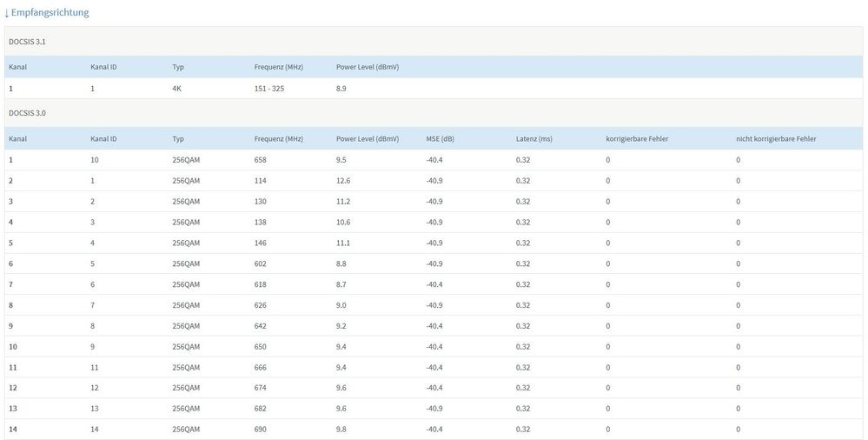Screen dimensions: 868x440
Task: Click Power Level header in DOCSIS 3.1 table
Action: [x=368, y=67]
